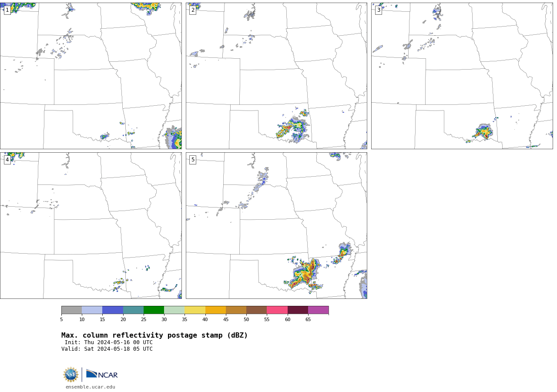Open ensemble member 5 reflectivity map

click(276, 225)
